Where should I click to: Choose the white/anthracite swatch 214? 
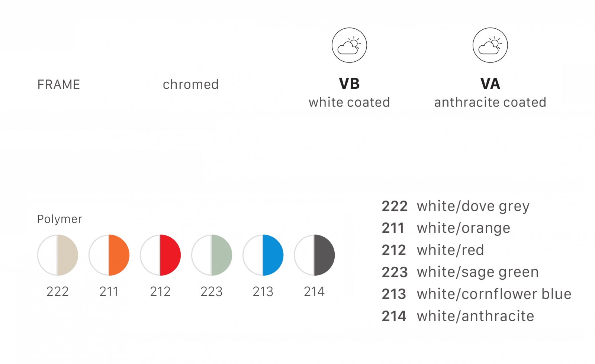314,255
